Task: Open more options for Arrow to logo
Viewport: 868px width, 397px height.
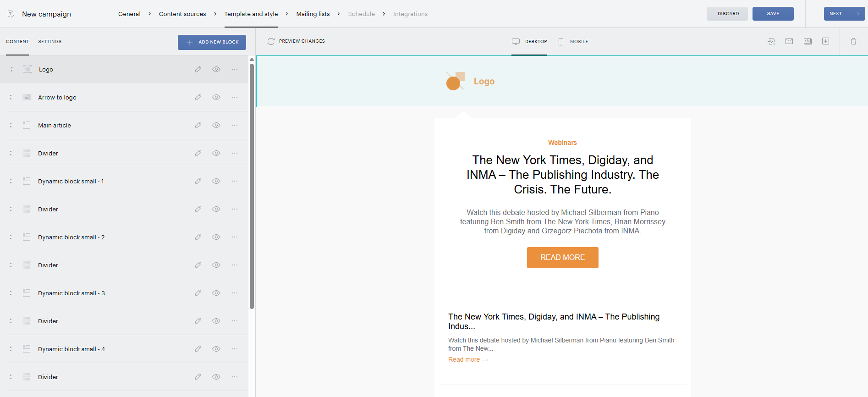Action: [x=235, y=97]
